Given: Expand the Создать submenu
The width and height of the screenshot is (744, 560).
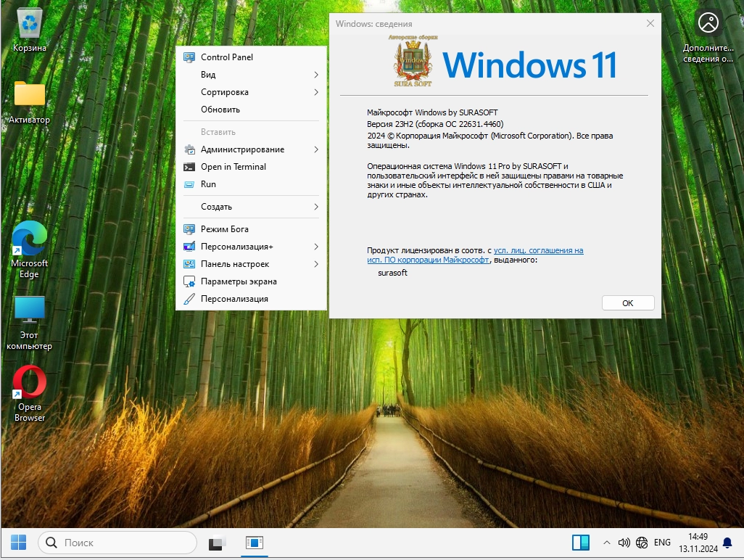Looking at the screenshot, I should 251,207.
